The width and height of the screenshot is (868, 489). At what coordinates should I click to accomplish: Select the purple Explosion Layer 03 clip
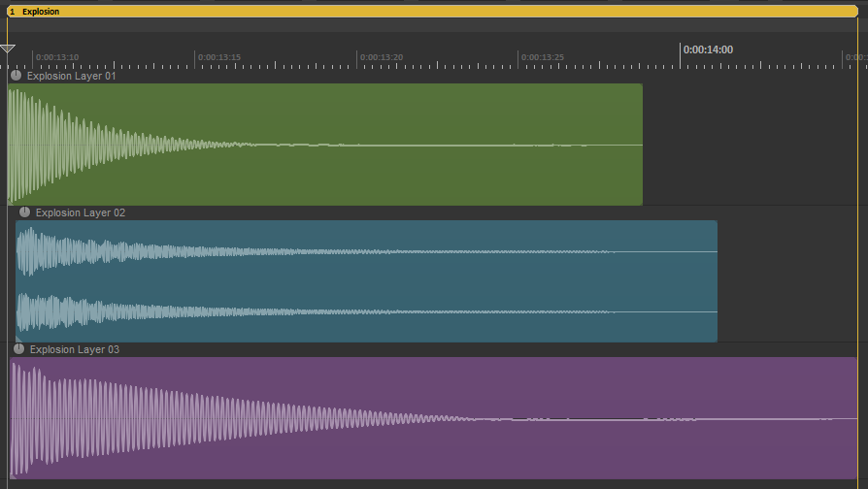[x=433, y=417]
